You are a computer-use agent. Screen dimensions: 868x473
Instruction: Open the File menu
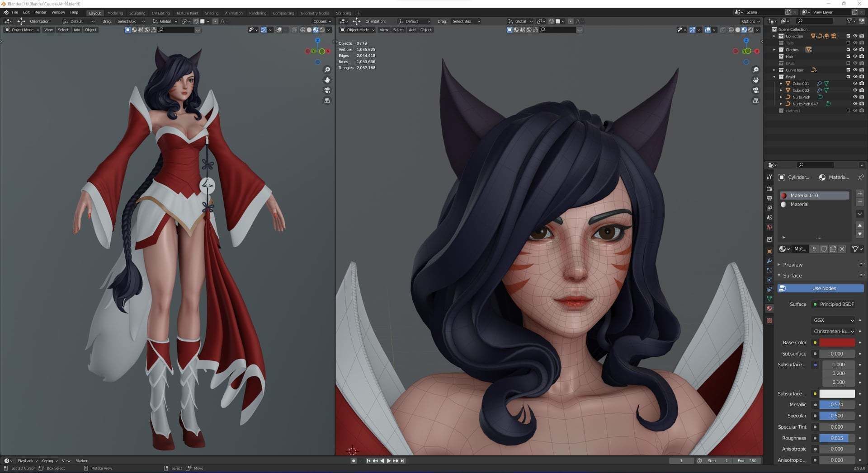click(15, 13)
